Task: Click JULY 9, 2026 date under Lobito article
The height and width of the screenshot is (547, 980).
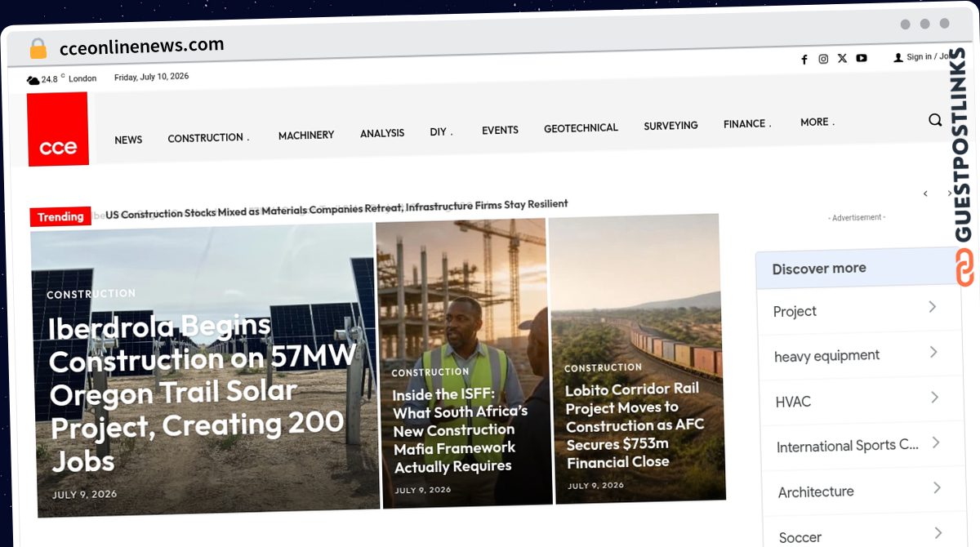Action: 595,486
